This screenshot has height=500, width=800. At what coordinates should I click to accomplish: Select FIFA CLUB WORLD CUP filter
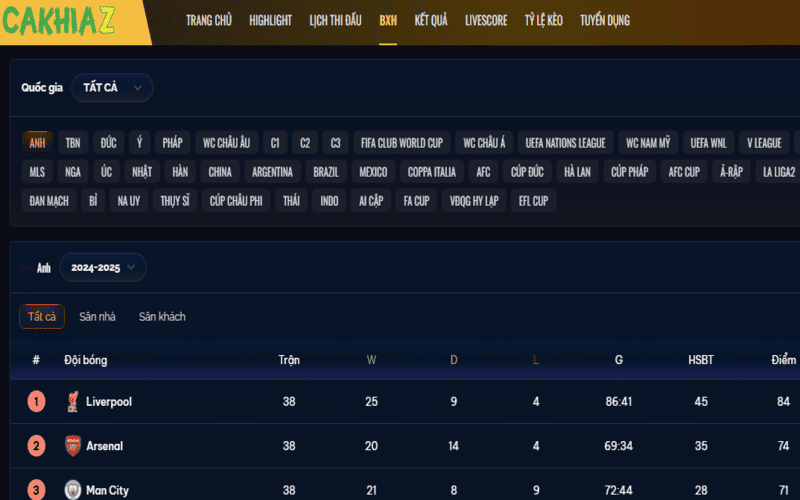point(402,143)
